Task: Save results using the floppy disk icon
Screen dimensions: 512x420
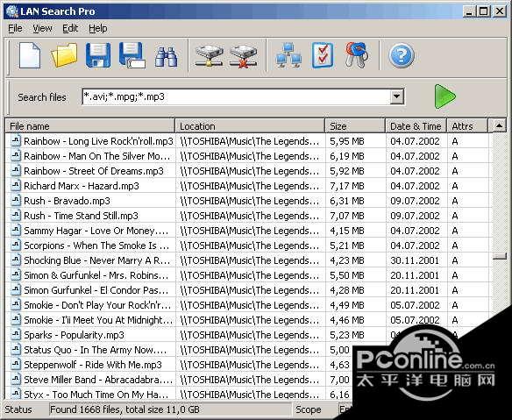Action: (98, 55)
